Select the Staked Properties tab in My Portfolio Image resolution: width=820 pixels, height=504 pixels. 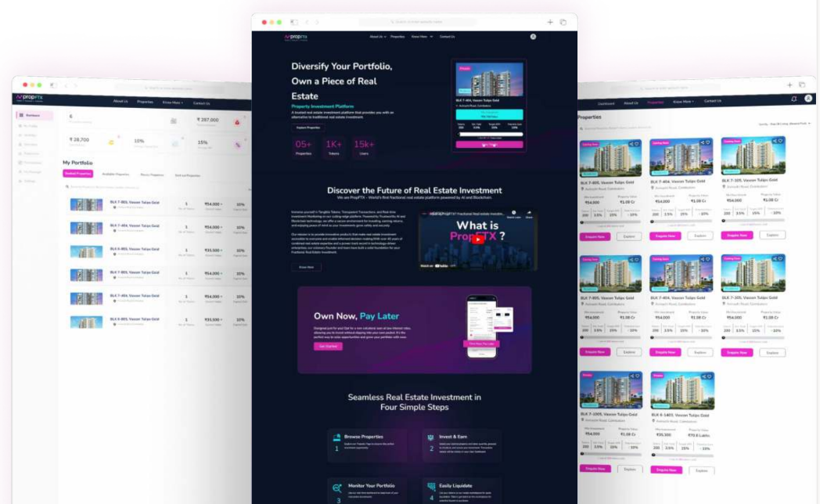click(x=78, y=174)
